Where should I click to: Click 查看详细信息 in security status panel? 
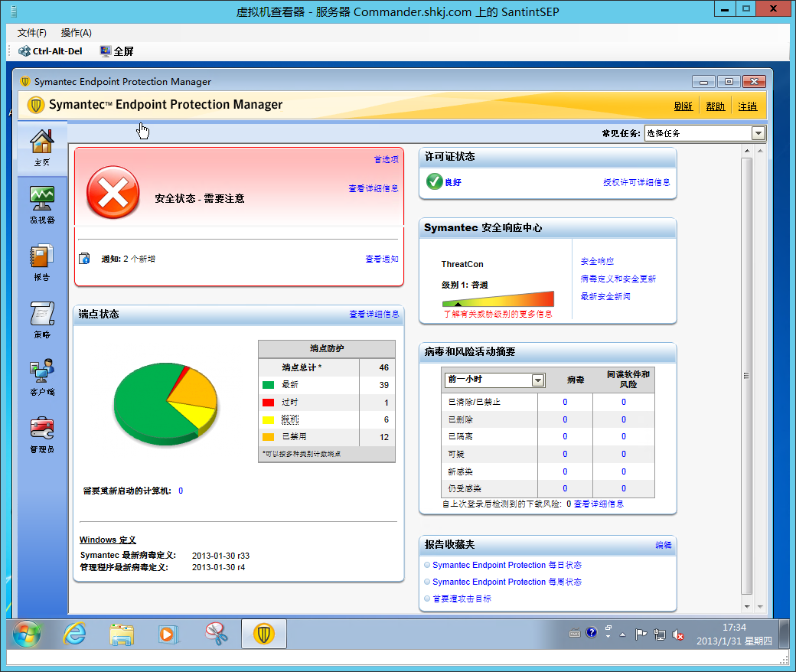click(x=374, y=188)
